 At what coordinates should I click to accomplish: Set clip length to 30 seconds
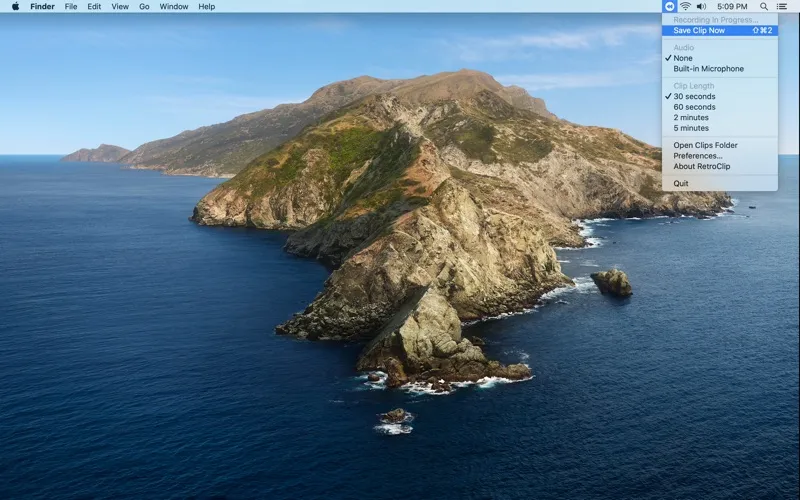(720, 96)
